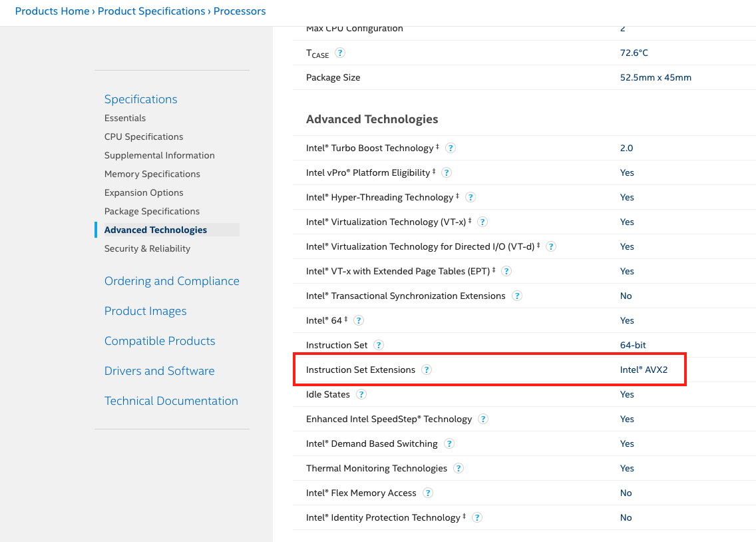Open Compatible Products section
This screenshot has height=542, width=756.
coord(160,340)
